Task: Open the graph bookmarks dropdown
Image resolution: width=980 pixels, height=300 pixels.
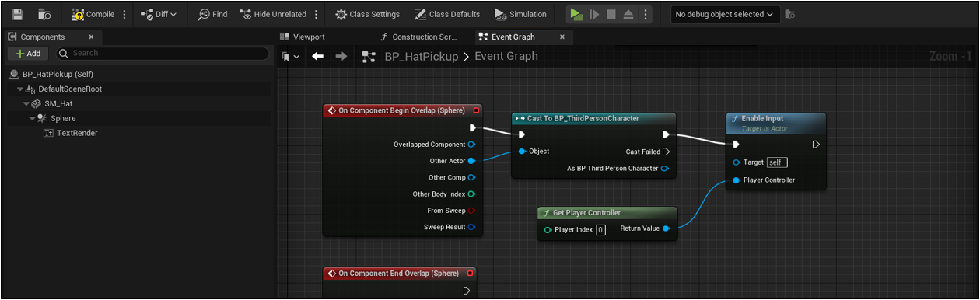Action: click(x=291, y=56)
